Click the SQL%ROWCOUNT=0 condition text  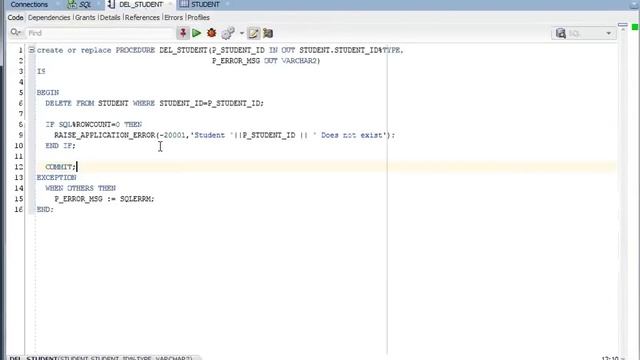(x=89, y=124)
